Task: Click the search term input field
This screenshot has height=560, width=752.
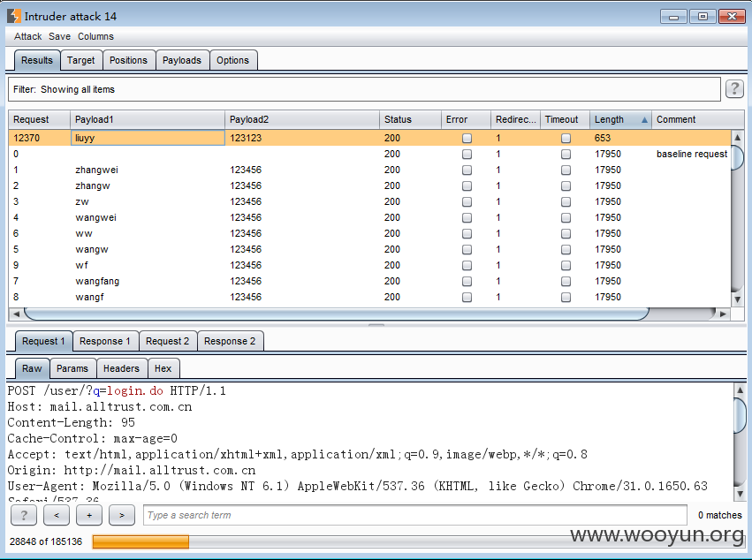Action: (415, 516)
